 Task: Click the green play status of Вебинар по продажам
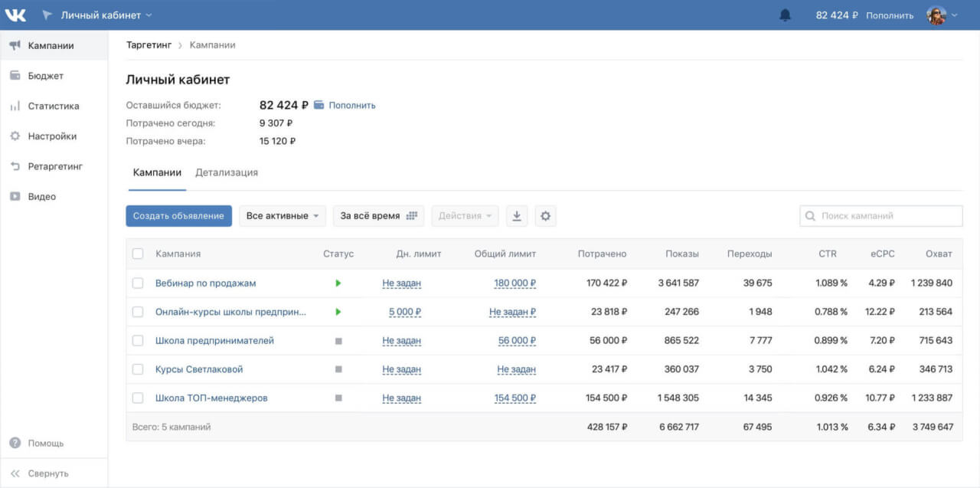[x=338, y=283]
